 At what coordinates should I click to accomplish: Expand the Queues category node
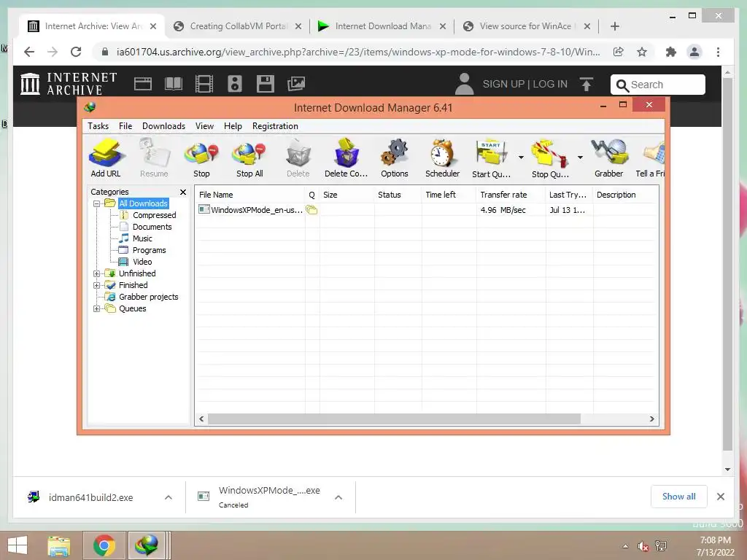(x=97, y=308)
